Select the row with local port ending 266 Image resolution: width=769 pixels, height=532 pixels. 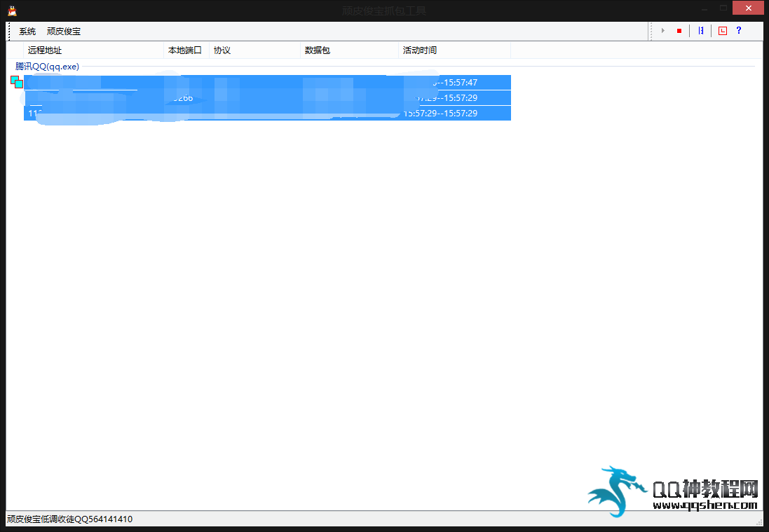[267, 98]
